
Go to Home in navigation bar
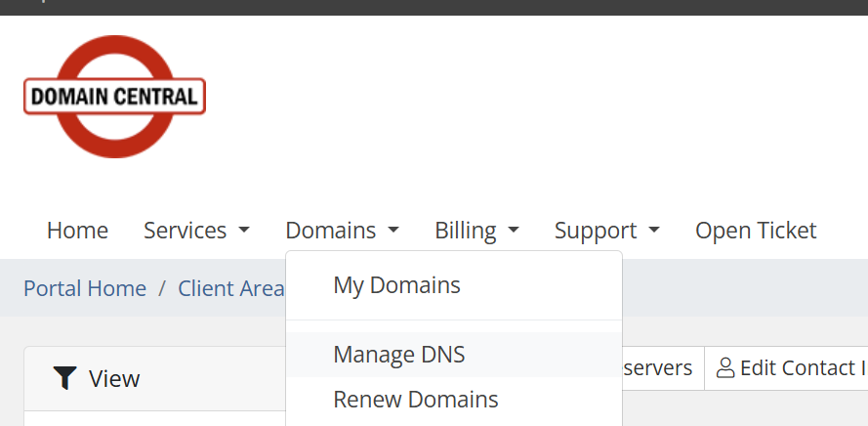77,231
